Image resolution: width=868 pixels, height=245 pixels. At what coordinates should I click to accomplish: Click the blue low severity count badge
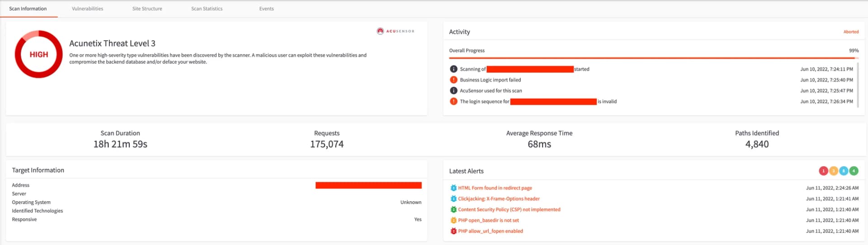[844, 171]
